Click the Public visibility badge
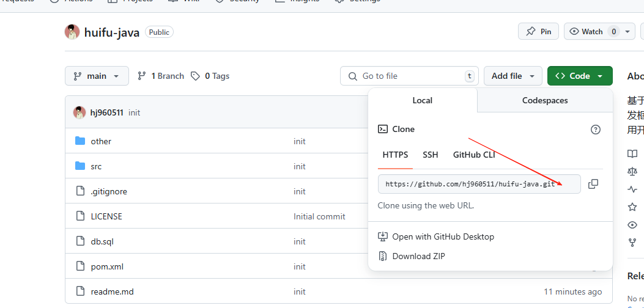 [x=159, y=32]
